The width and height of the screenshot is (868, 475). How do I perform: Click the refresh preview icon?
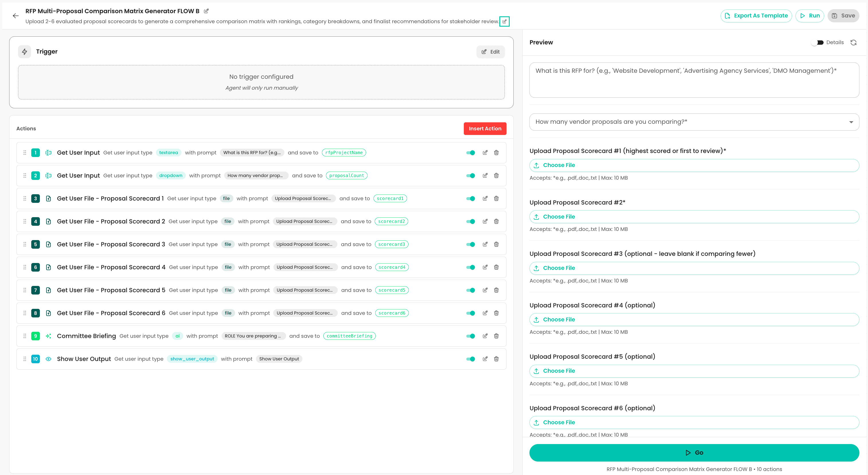point(853,42)
